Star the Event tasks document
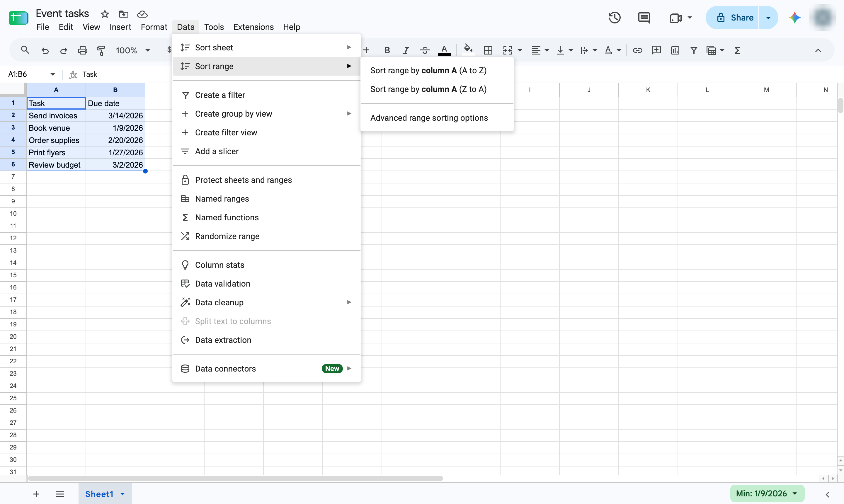 [105, 14]
